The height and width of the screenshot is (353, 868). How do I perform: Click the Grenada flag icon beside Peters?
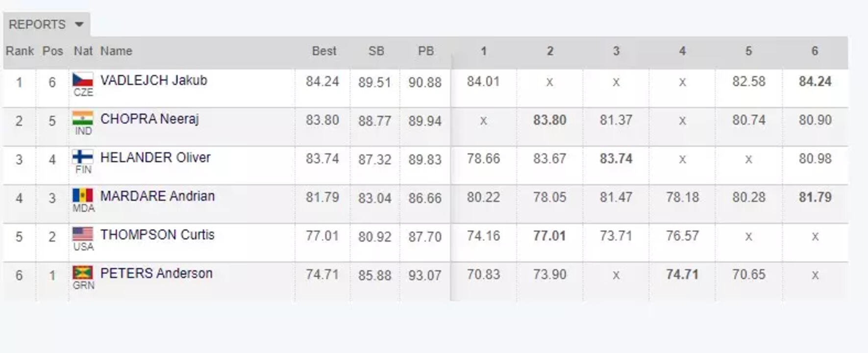(82, 272)
